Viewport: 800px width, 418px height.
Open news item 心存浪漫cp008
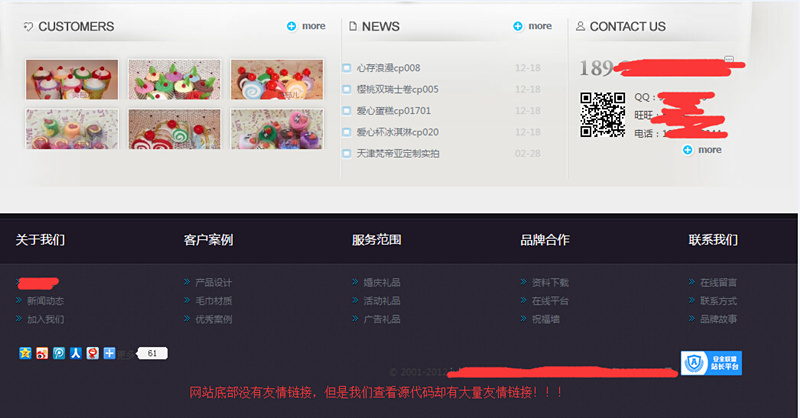[388, 68]
